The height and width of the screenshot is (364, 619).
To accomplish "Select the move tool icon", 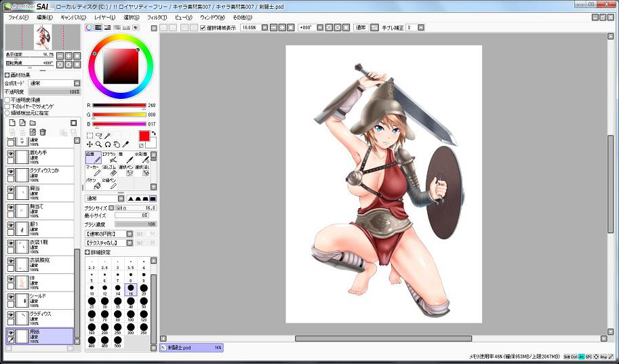I will [89, 144].
